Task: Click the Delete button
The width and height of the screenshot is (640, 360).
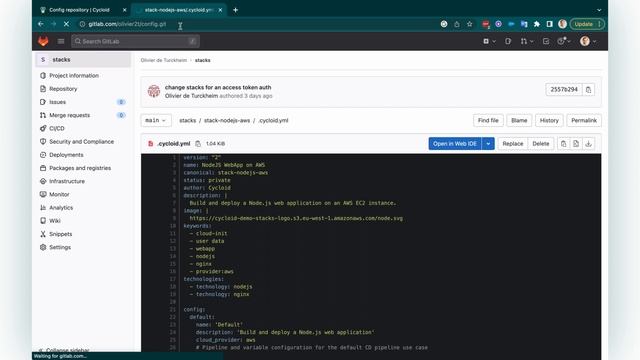Action: click(541, 144)
